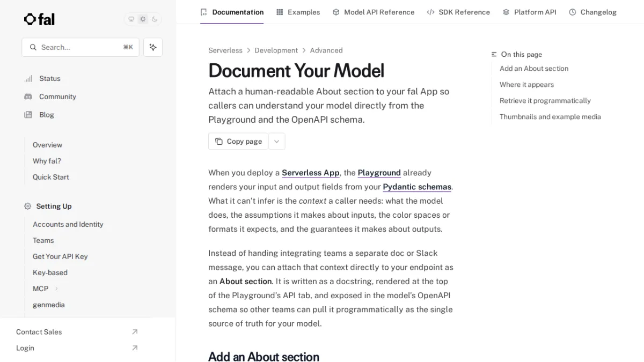Open the Blog link
The height and width of the screenshot is (362, 644).
coord(47,115)
